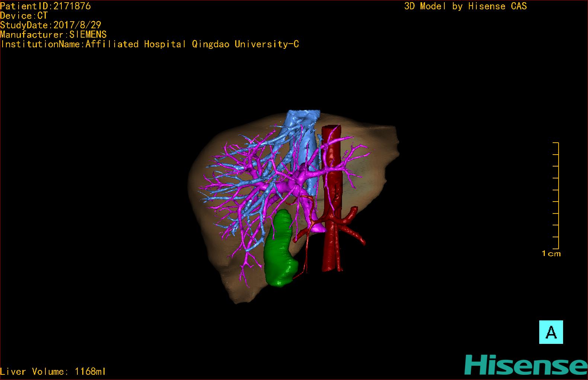588x380 pixels.
Task: Click the yellow scale ruler
Action: coord(556,196)
